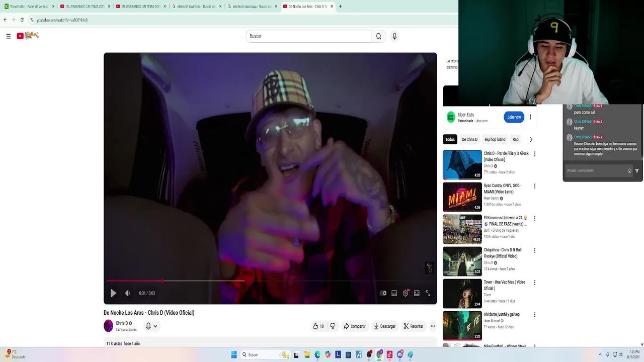Open the player settings gear
This screenshot has height=362, width=644.
406,293
